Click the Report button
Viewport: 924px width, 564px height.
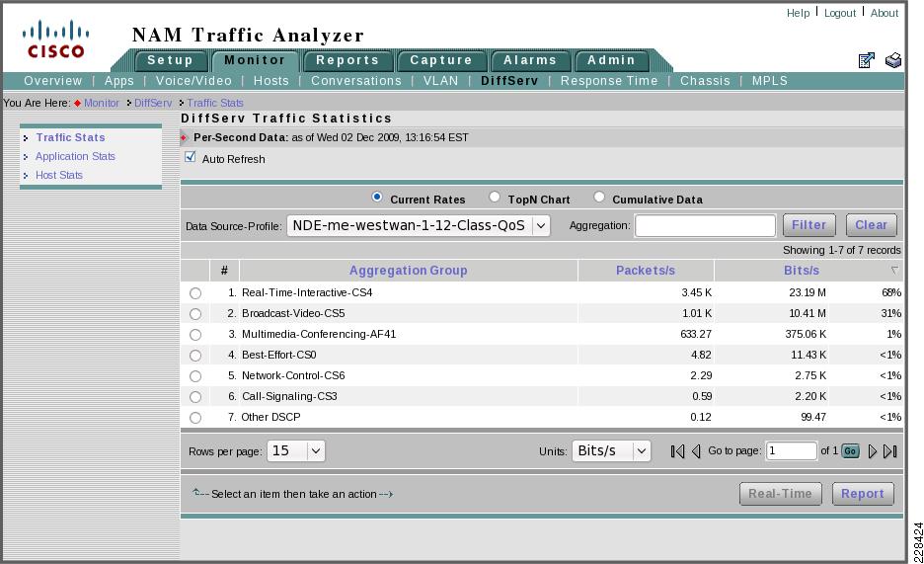coord(863,494)
